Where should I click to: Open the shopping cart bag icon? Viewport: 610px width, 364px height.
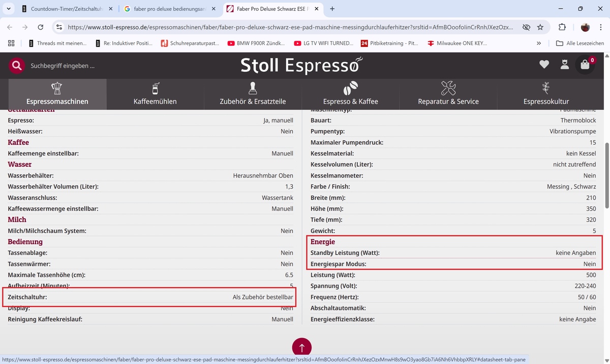coord(585,65)
